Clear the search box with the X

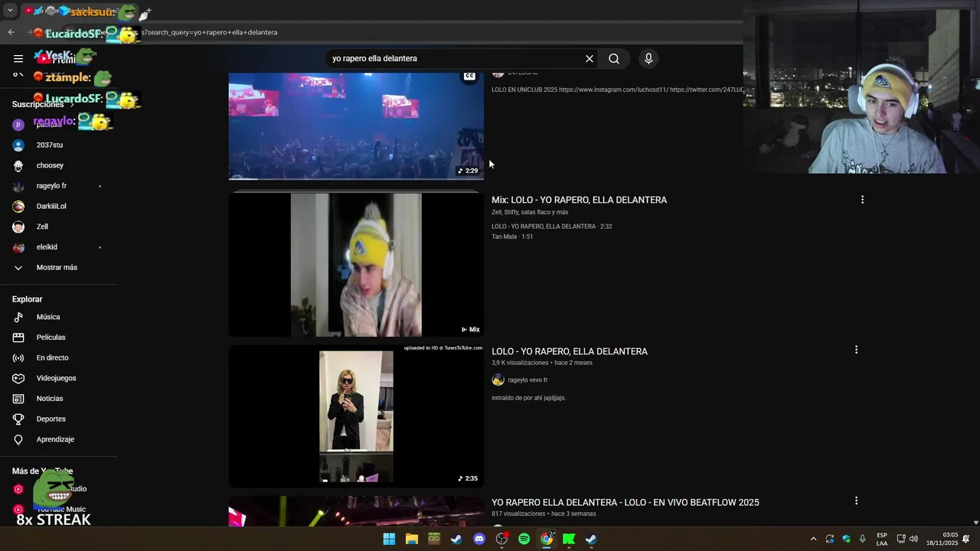(590, 58)
